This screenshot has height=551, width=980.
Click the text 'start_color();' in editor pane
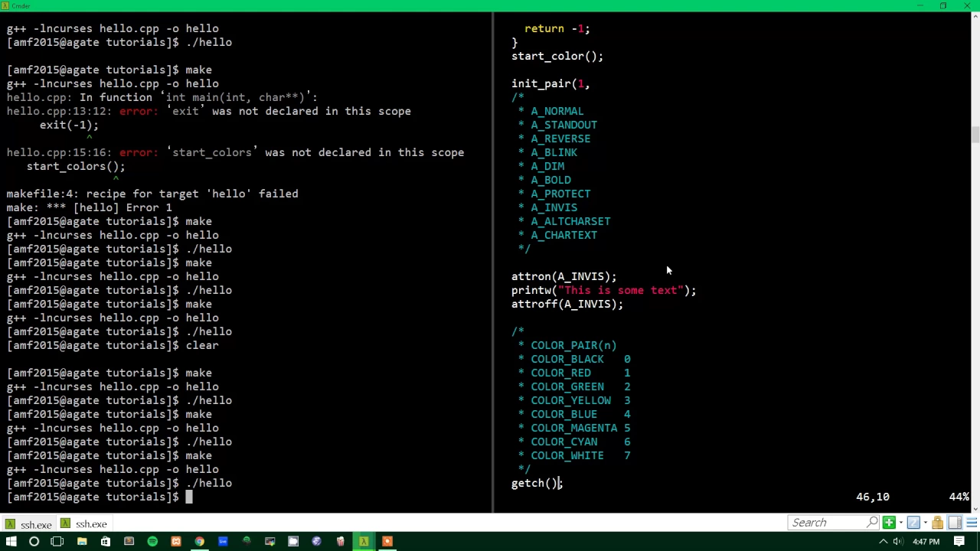[557, 56]
